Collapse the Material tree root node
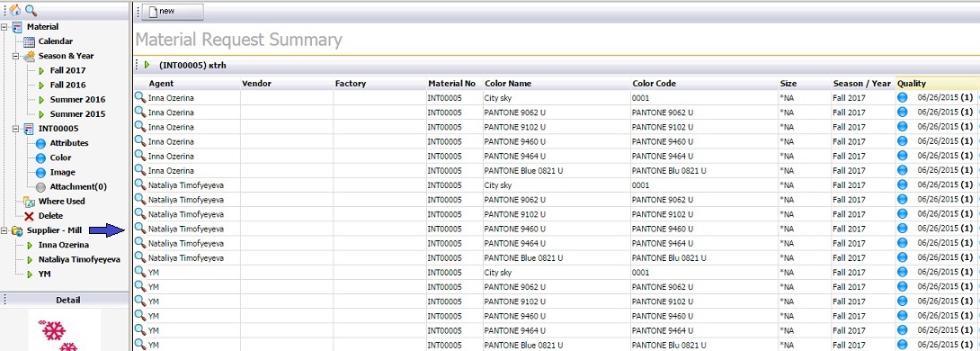 4,27
